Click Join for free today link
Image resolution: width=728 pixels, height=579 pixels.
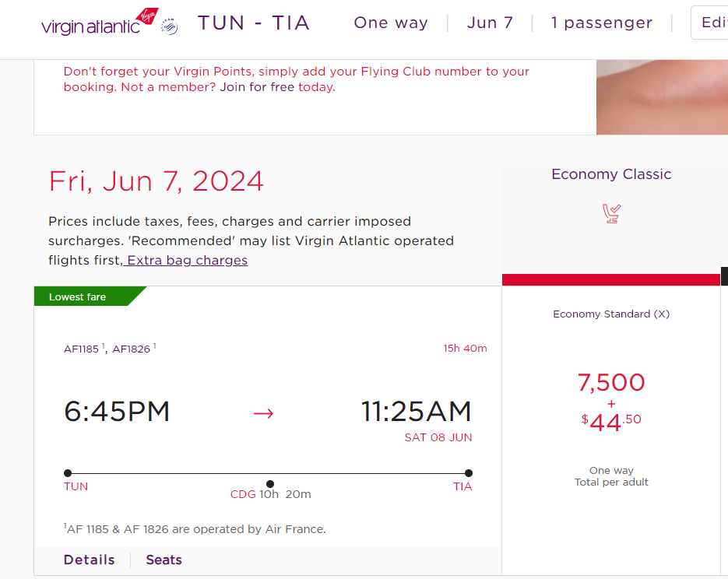(x=277, y=87)
